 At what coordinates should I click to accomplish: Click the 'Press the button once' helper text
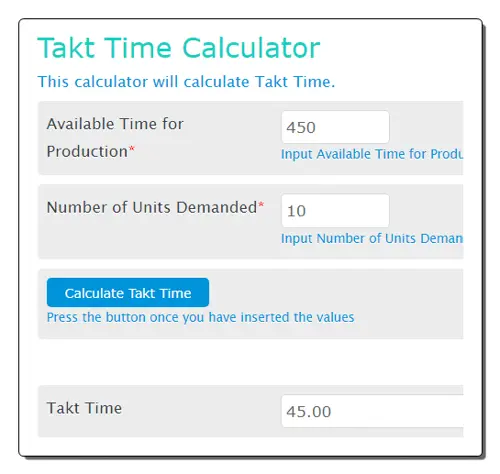(x=200, y=317)
